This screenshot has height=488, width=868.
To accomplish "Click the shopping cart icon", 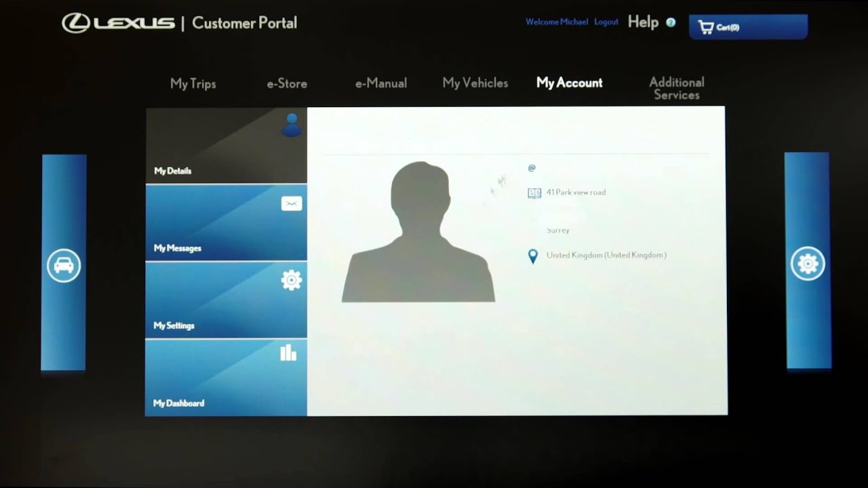I will (706, 27).
